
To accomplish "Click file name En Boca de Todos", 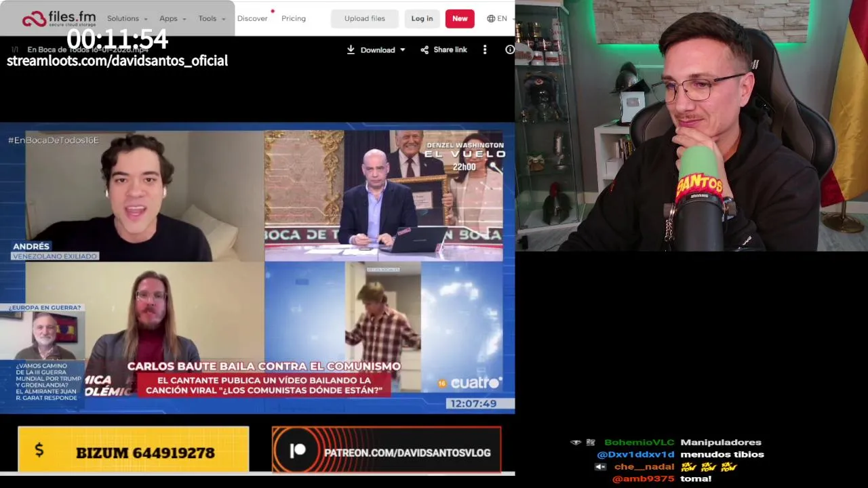I will coord(87,49).
